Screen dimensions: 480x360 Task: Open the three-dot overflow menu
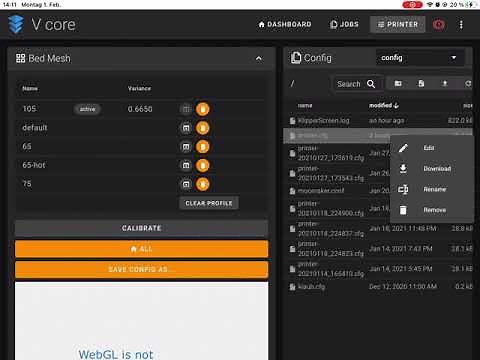461,24
